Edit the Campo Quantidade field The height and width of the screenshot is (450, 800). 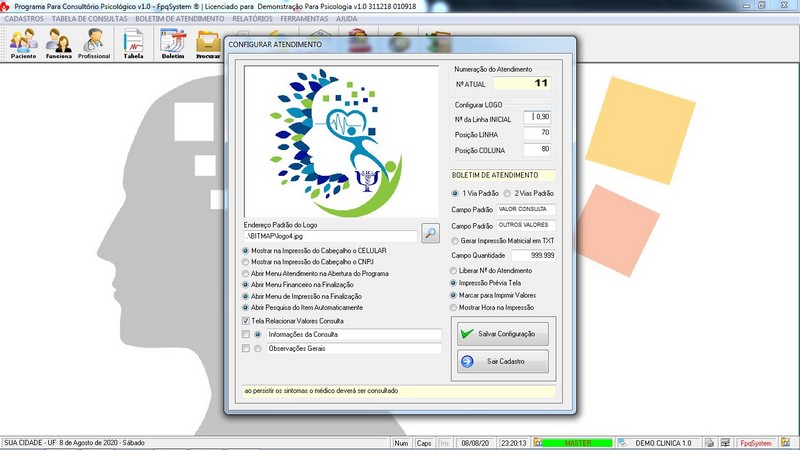534,255
